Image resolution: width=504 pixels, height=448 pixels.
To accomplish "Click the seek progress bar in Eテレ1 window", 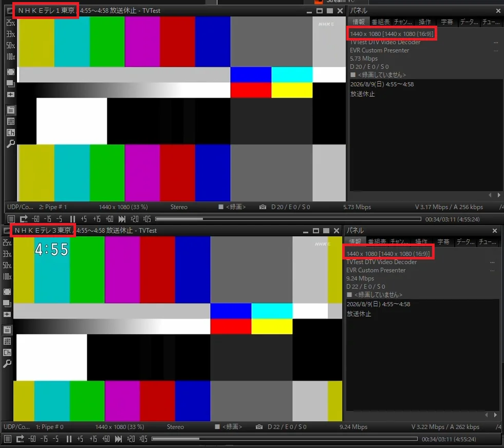I will [x=288, y=219].
